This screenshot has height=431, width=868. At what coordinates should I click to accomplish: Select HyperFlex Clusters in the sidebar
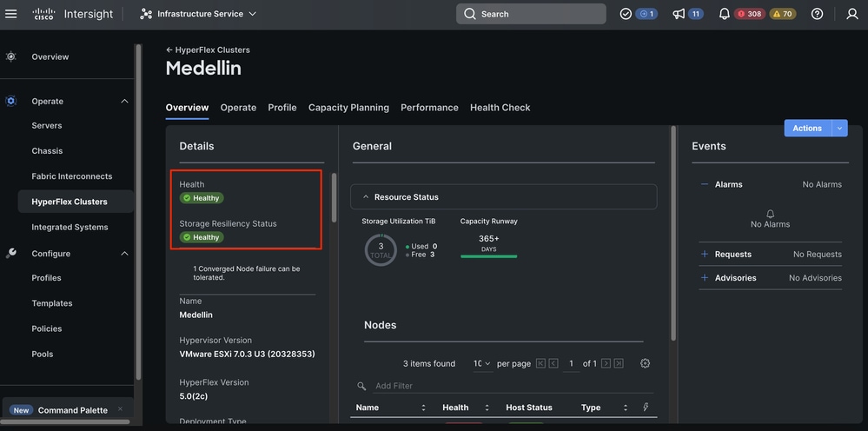[76, 202]
